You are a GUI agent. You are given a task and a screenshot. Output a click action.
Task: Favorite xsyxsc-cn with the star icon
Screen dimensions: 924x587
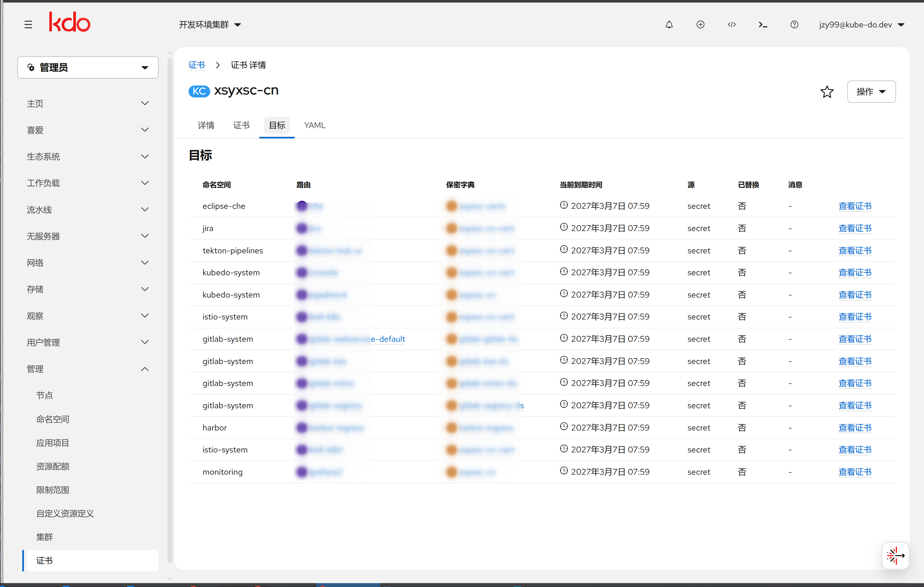point(827,92)
